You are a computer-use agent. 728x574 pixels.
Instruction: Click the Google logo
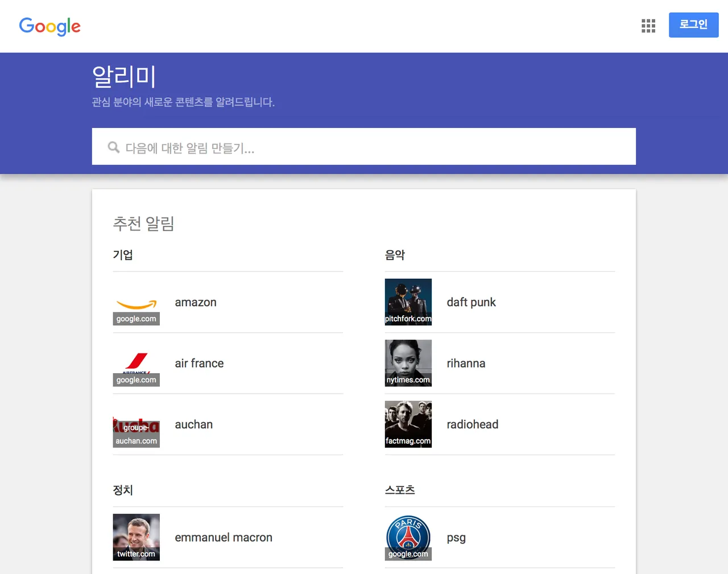[x=50, y=26]
